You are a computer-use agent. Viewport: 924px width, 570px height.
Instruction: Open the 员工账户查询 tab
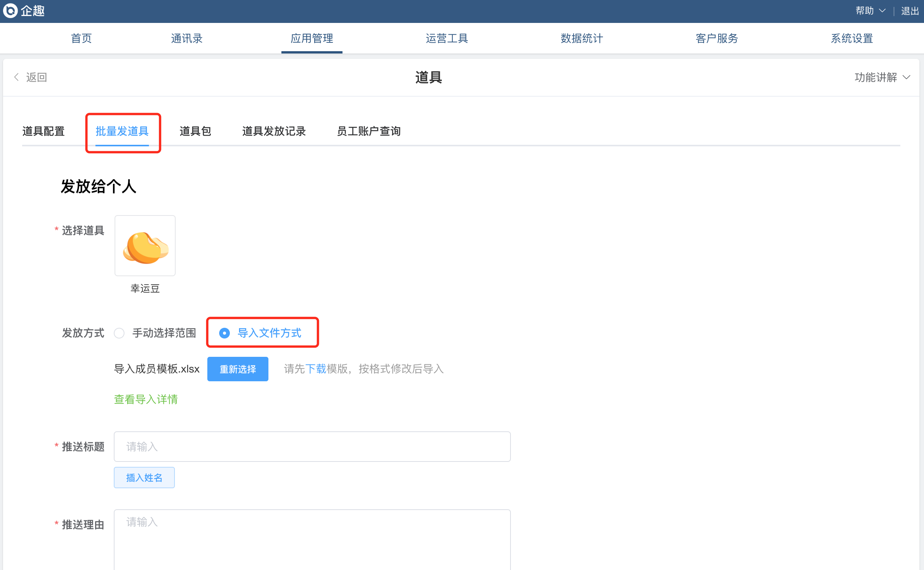(368, 131)
